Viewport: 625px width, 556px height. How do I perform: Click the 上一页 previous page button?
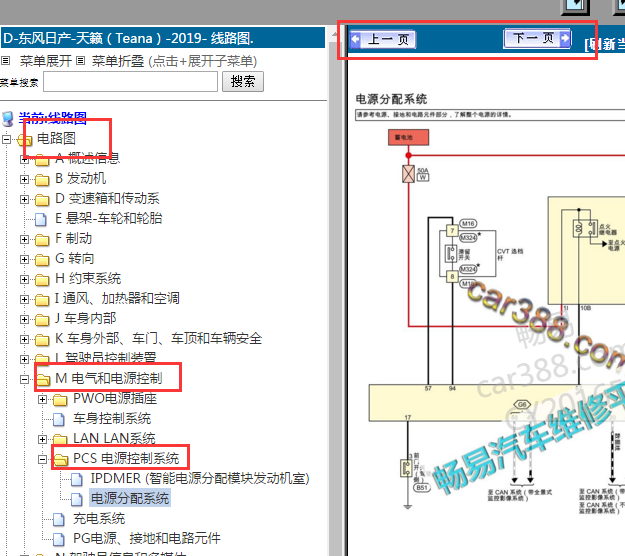383,39
